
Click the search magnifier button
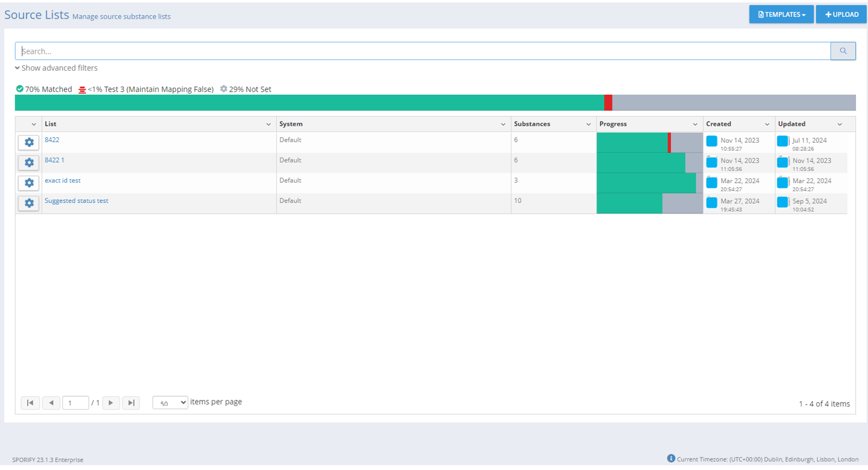point(843,51)
